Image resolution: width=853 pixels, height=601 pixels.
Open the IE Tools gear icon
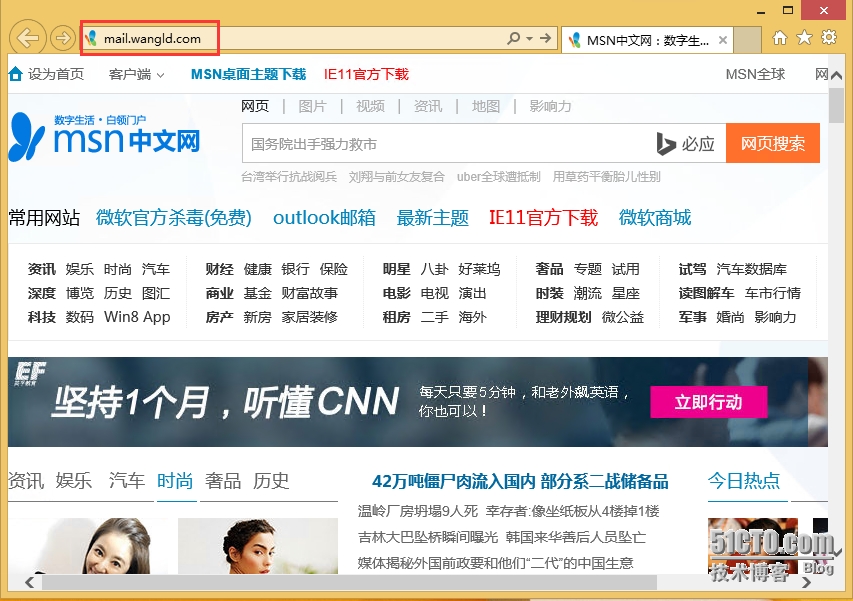(x=829, y=38)
